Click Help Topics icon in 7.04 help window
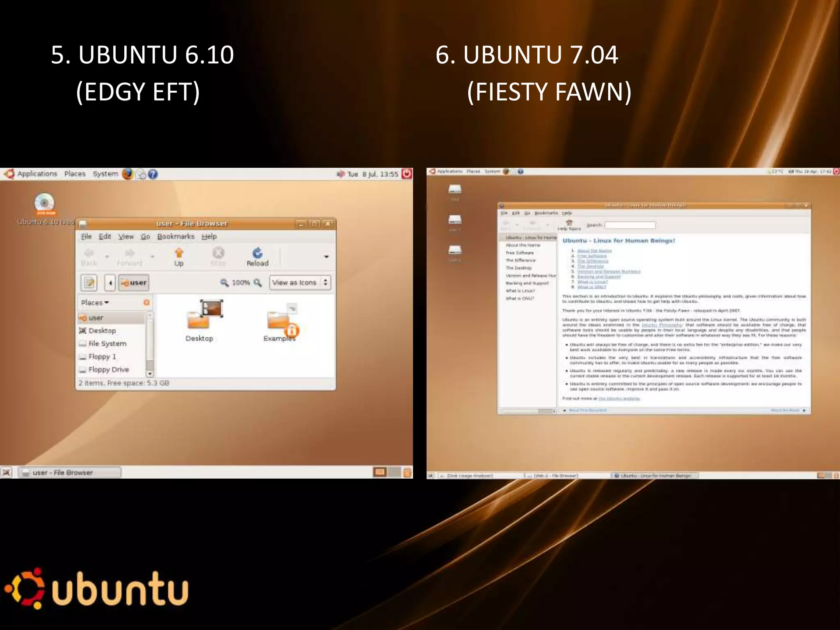 point(569,225)
